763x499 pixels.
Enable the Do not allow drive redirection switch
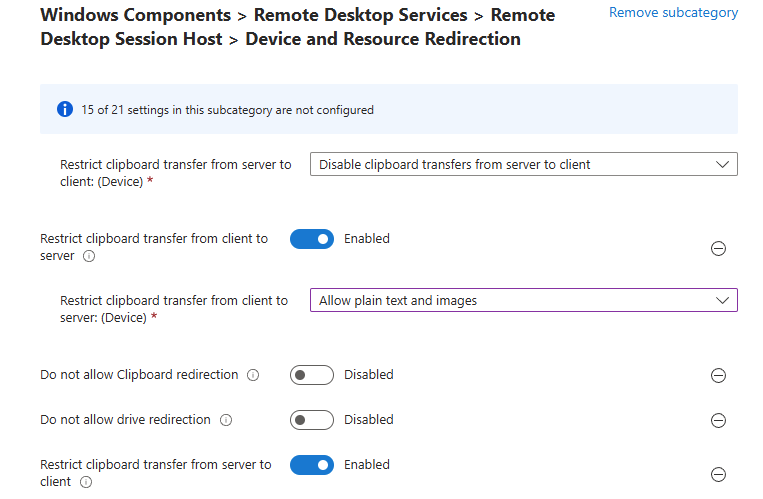click(311, 420)
